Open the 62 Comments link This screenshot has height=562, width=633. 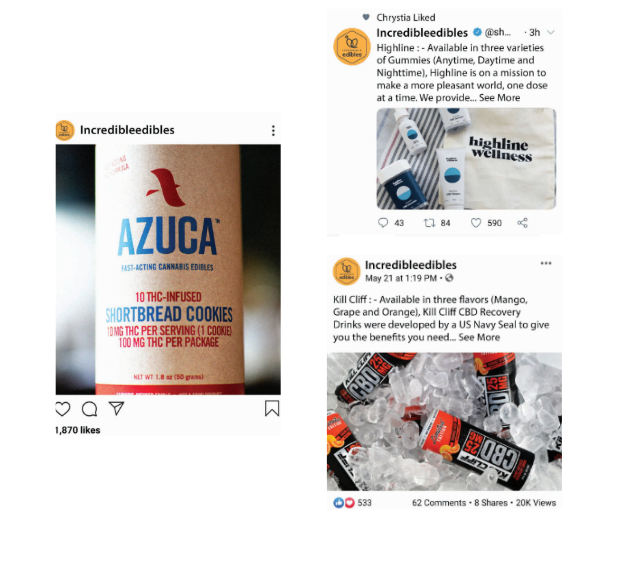pos(439,503)
